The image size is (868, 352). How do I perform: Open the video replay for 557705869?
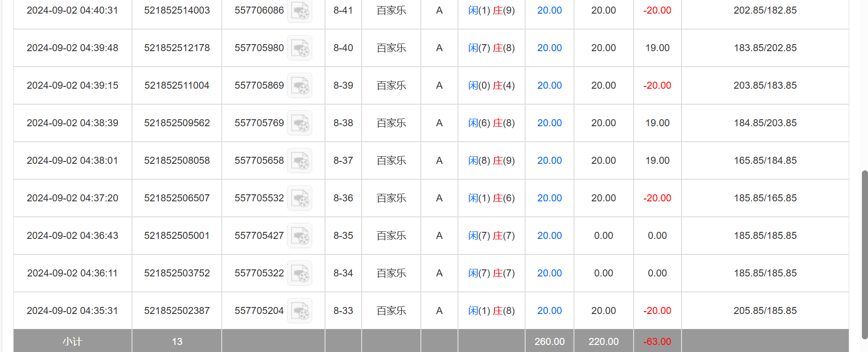(300, 85)
